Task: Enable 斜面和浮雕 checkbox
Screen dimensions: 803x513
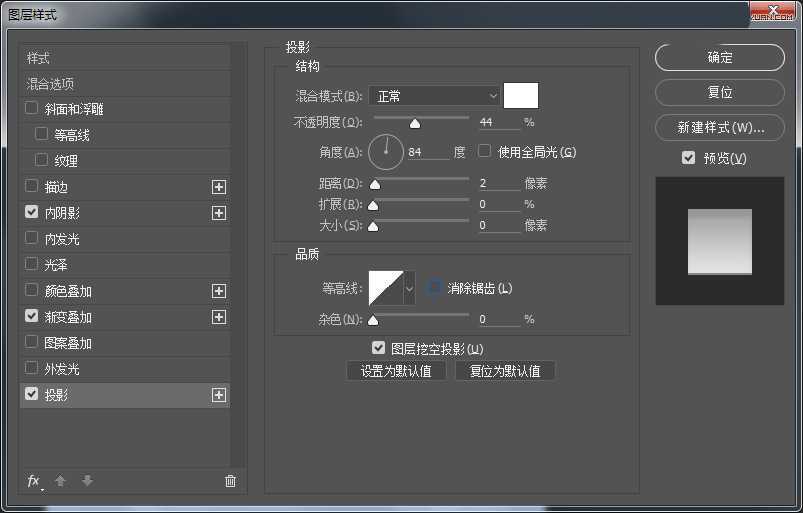Action: 31,108
